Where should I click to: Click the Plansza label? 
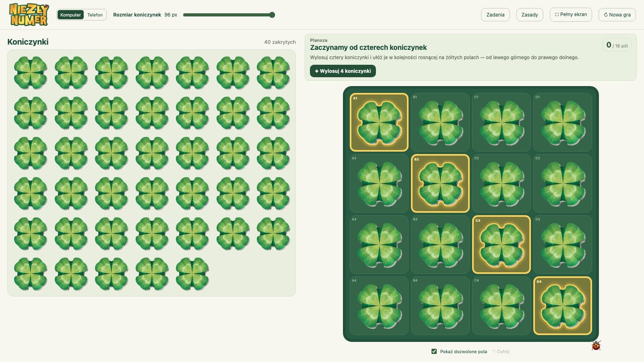[318, 40]
